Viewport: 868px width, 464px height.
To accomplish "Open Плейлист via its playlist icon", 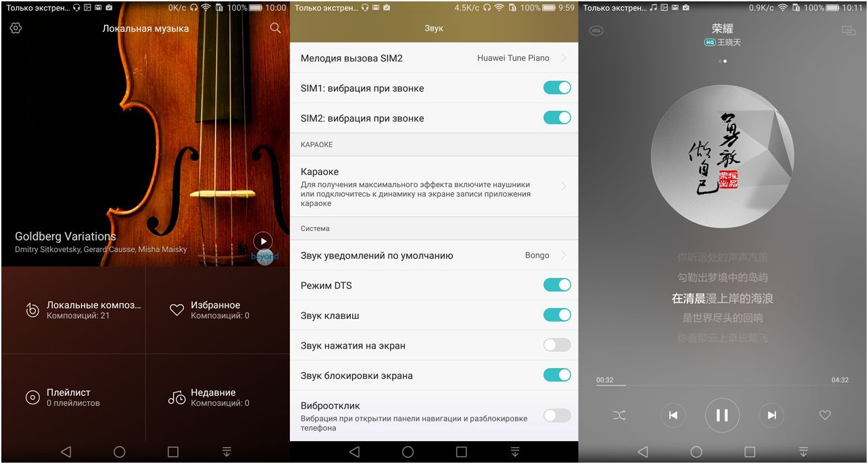I will 31,397.
